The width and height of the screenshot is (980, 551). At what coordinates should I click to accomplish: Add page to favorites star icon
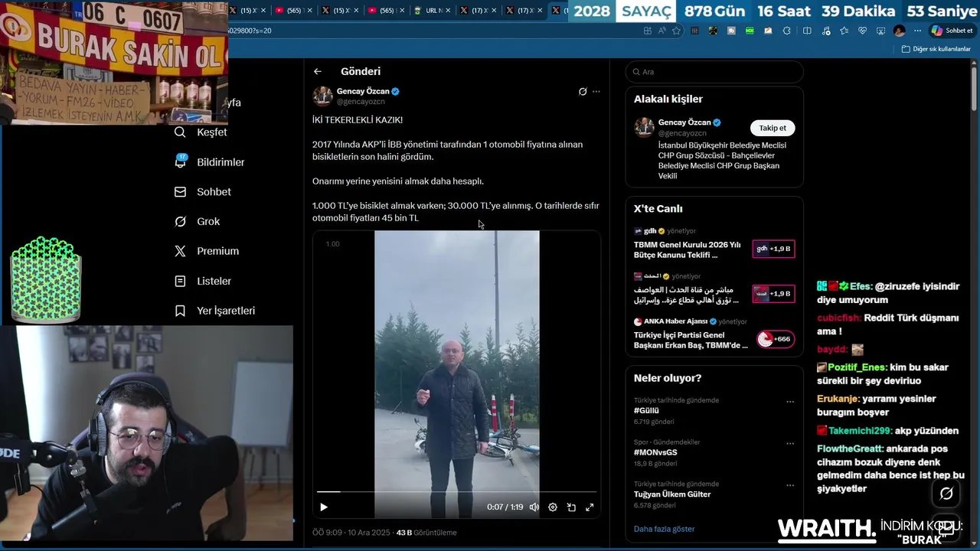pyautogui.click(x=676, y=31)
